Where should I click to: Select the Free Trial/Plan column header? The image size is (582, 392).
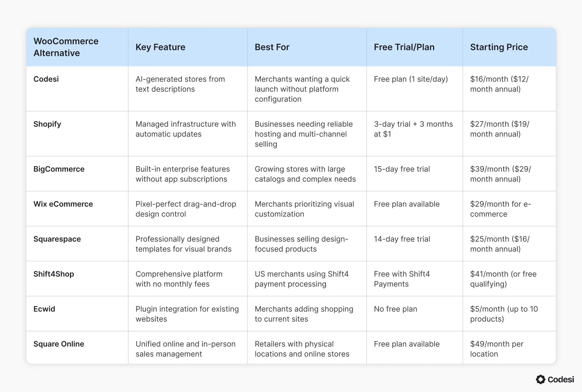pos(404,47)
